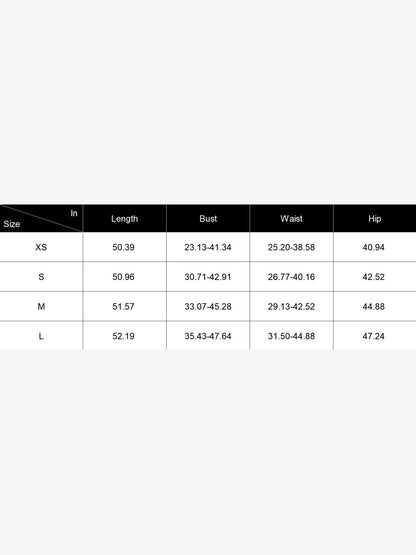
Task: Click the XS waist range 25.20-38.58
Action: [x=291, y=247]
